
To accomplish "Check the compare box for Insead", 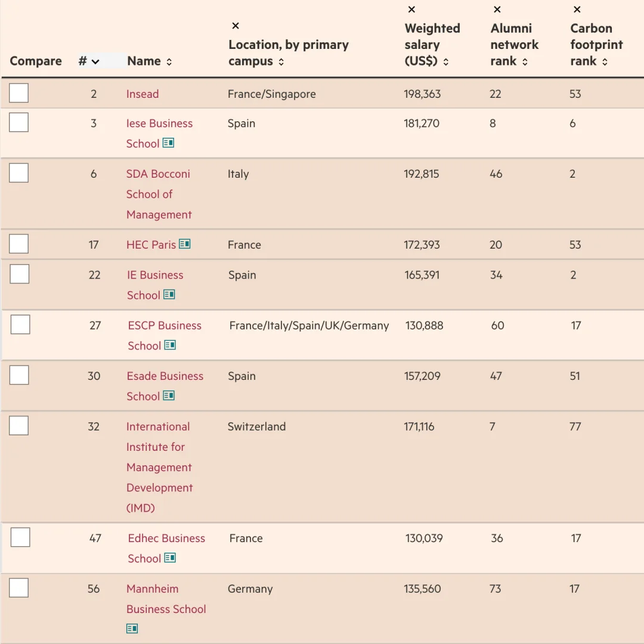I will click(x=19, y=93).
